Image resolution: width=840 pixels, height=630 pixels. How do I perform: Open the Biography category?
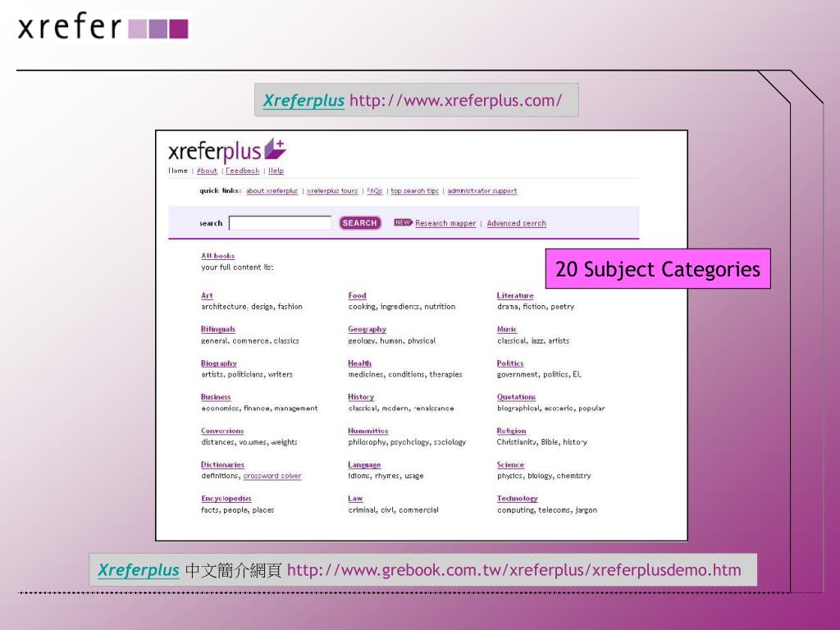pos(218,363)
